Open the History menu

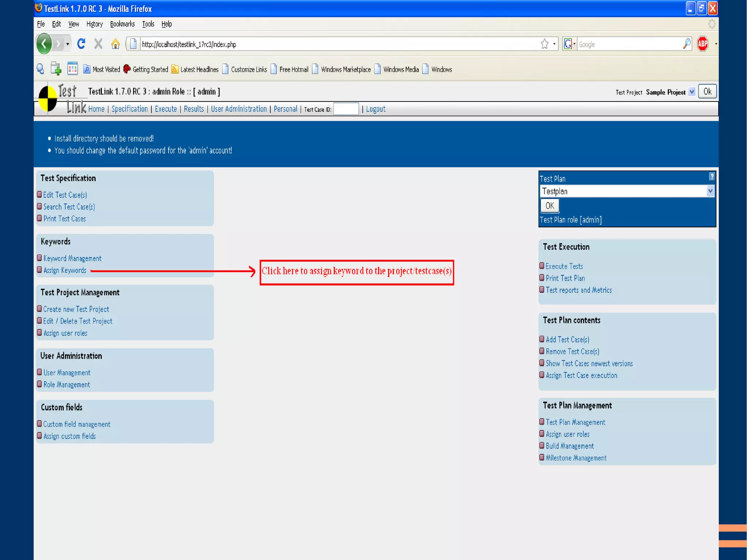[x=94, y=24]
